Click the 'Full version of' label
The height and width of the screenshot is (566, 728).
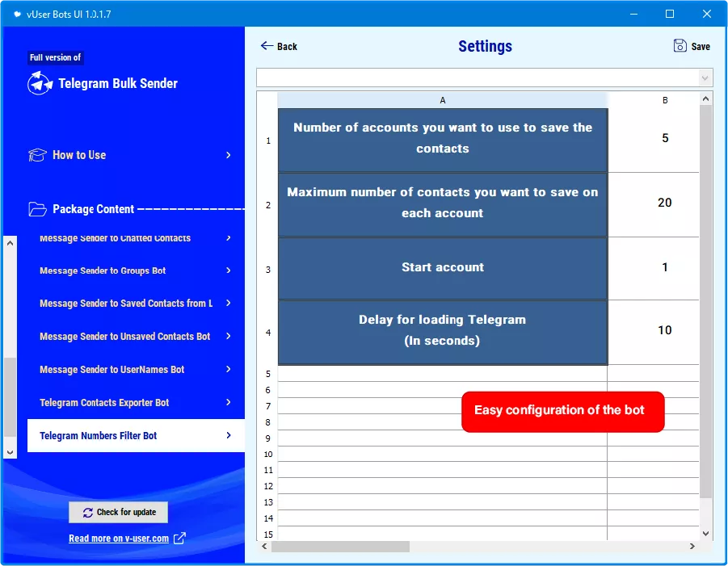click(55, 57)
